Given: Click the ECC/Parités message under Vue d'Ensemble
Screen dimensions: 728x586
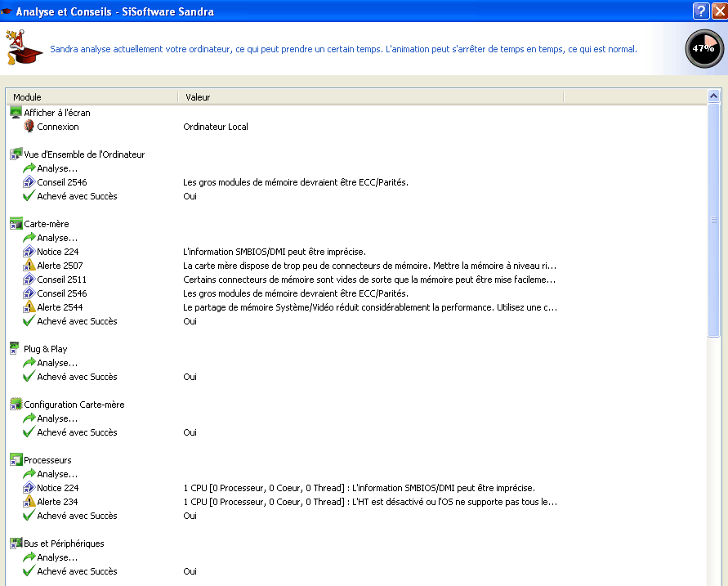Looking at the screenshot, I should [296, 182].
